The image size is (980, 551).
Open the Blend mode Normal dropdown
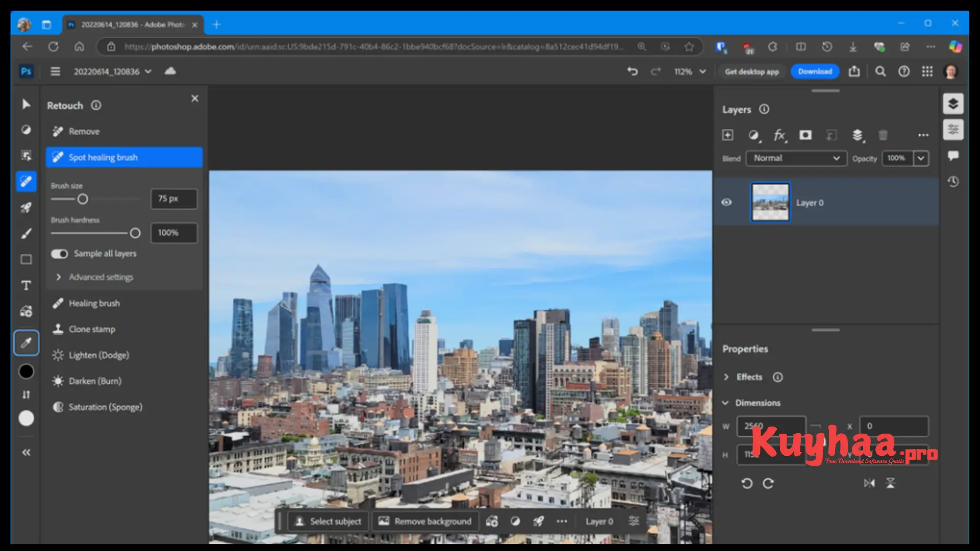tap(796, 158)
